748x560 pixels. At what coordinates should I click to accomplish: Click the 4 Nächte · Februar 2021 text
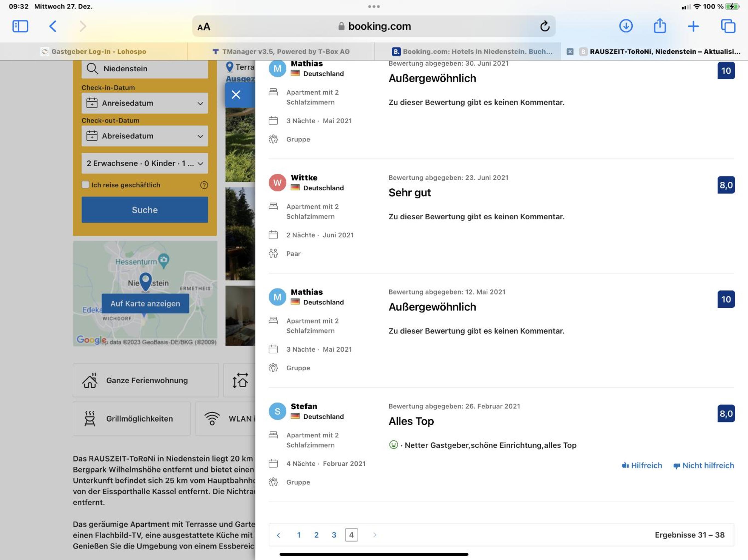326,464
